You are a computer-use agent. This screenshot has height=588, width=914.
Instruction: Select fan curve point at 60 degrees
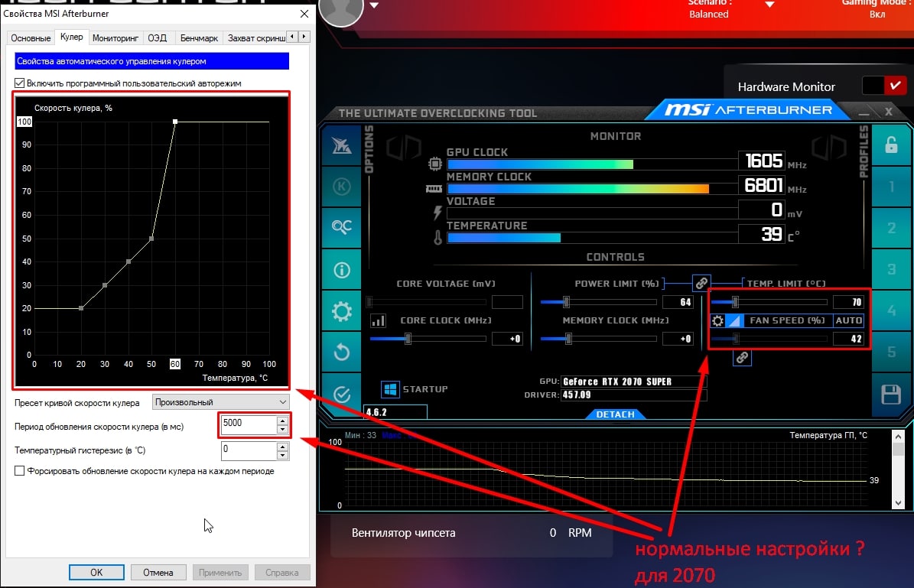[x=175, y=122]
